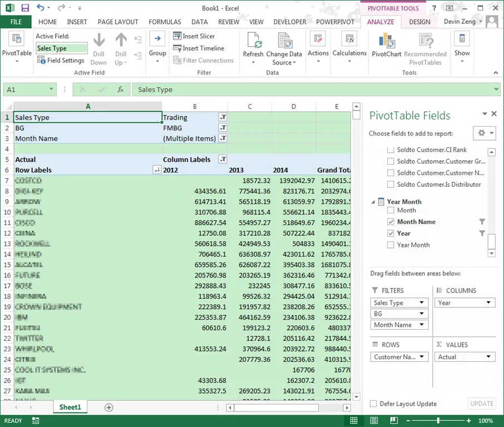
Task: Collapse the Year Month table group
Action: [x=373, y=202]
